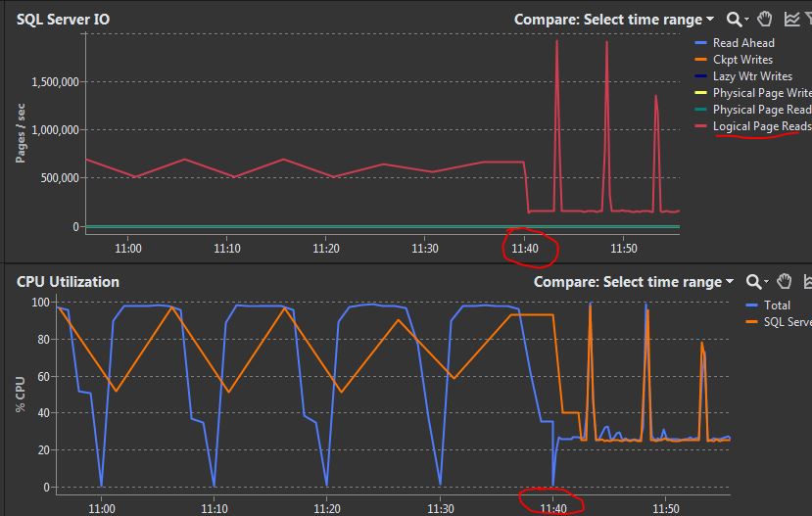Select the Physical Page Write legend label
This screenshot has height=516, width=812.
762,93
